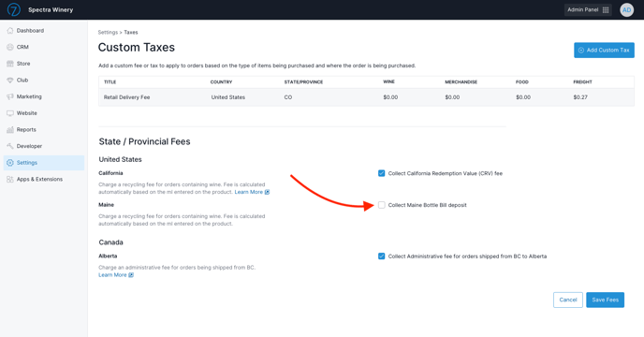This screenshot has width=644, height=337.
Task: Open the Retail Delivery Fee row
Action: click(x=366, y=97)
